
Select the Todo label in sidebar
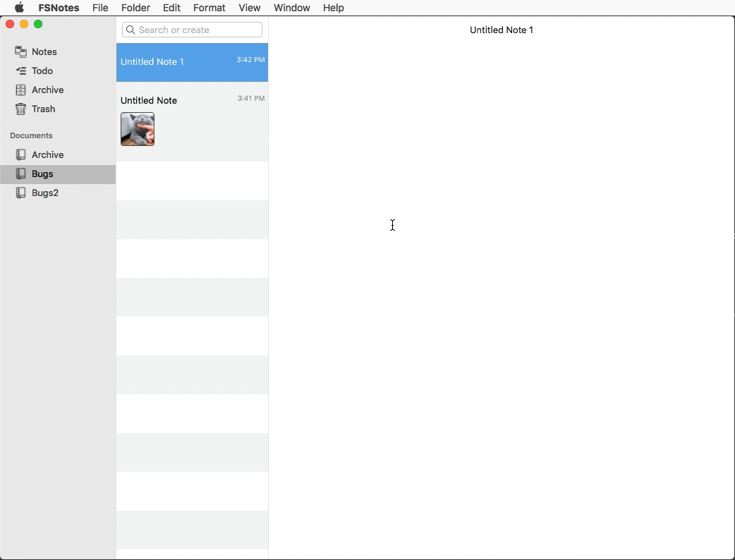click(x=42, y=71)
